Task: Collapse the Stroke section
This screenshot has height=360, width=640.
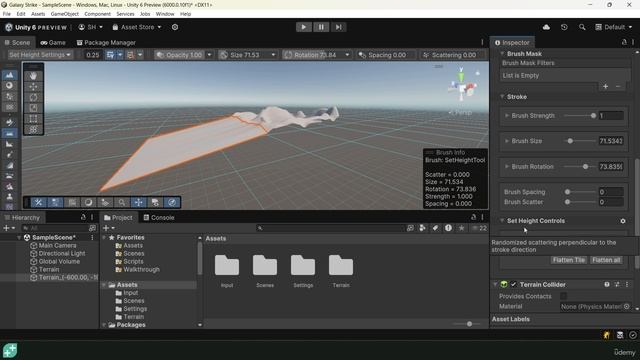Action: [502, 97]
